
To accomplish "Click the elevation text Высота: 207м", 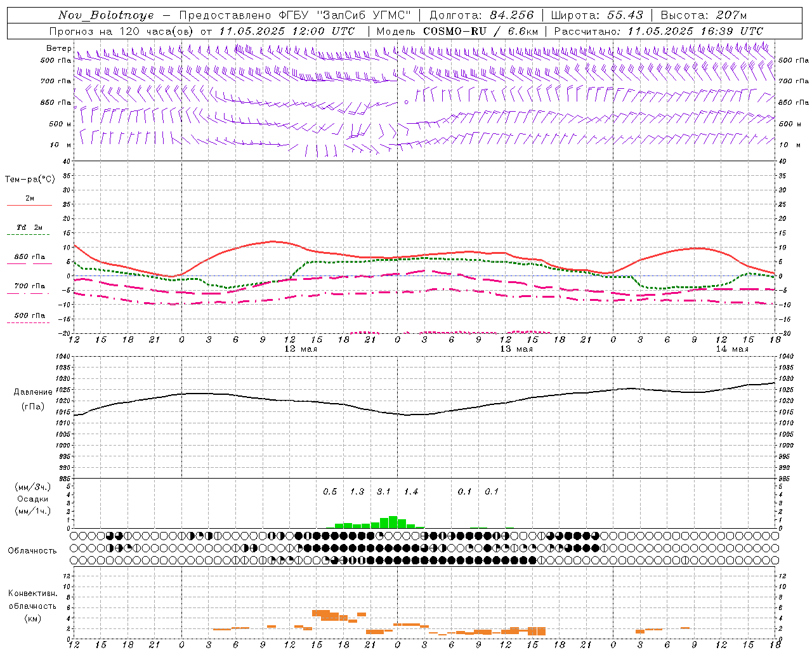I will tap(704, 15).
